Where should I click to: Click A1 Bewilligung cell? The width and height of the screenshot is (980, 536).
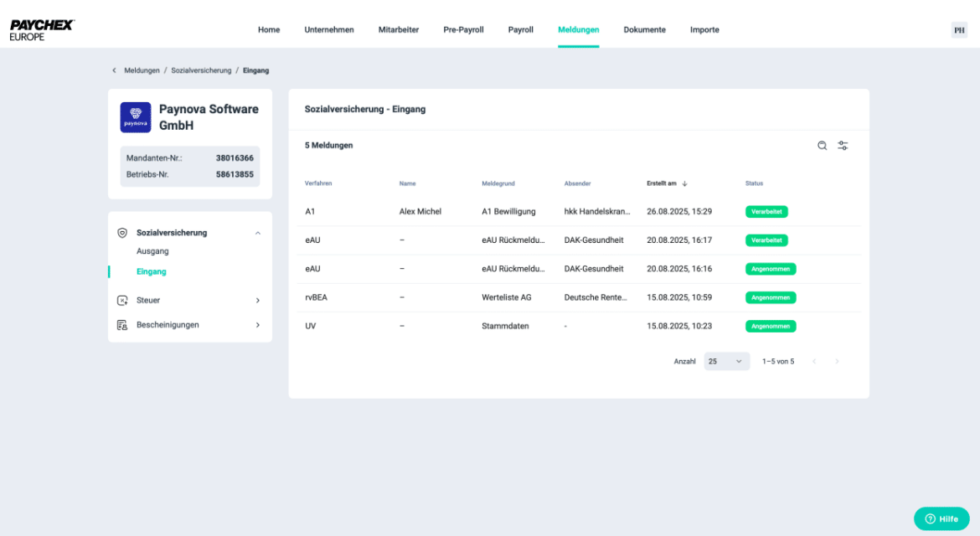point(508,212)
